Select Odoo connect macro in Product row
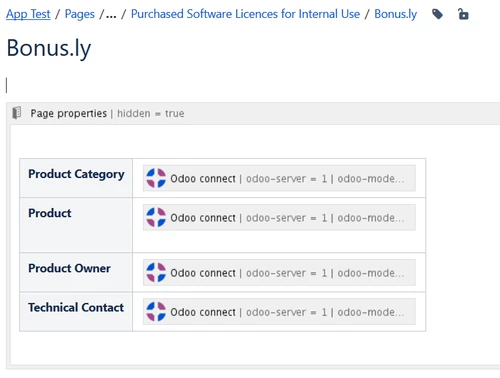 (279, 217)
